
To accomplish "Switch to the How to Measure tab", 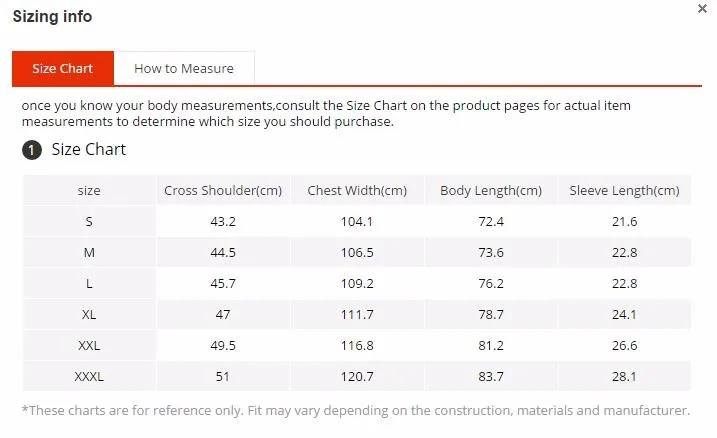I will (184, 69).
